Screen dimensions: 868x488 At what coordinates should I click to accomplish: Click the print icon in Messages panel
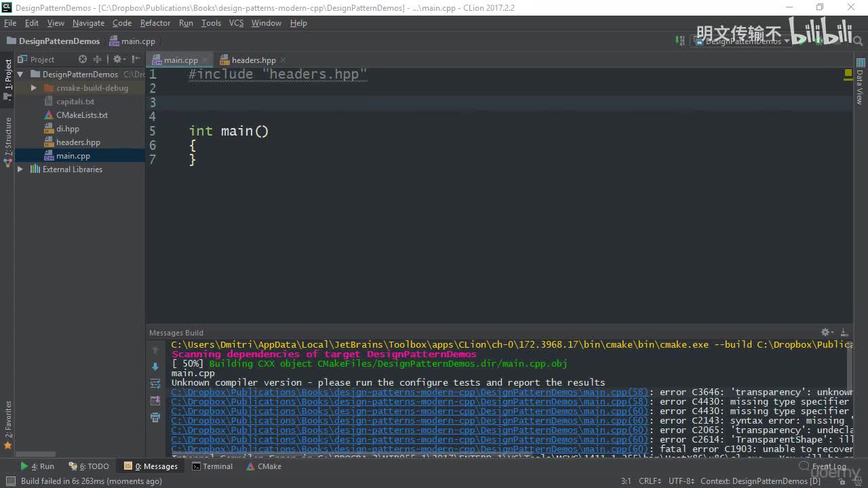pos(155,418)
